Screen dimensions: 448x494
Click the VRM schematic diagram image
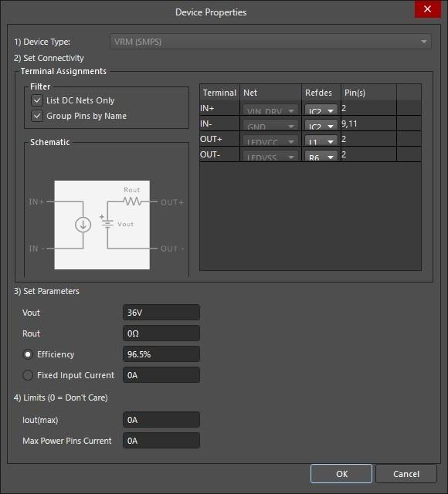(102, 225)
